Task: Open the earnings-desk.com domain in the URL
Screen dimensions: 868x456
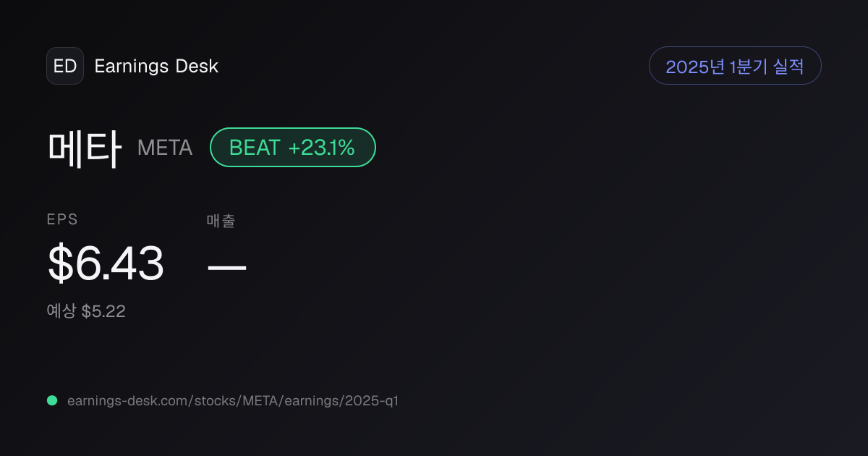Action: coord(126,400)
